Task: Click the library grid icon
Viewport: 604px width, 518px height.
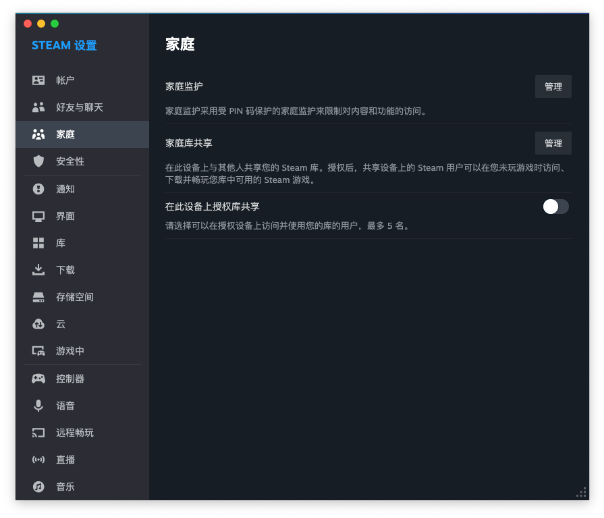Action: pyautogui.click(x=38, y=243)
